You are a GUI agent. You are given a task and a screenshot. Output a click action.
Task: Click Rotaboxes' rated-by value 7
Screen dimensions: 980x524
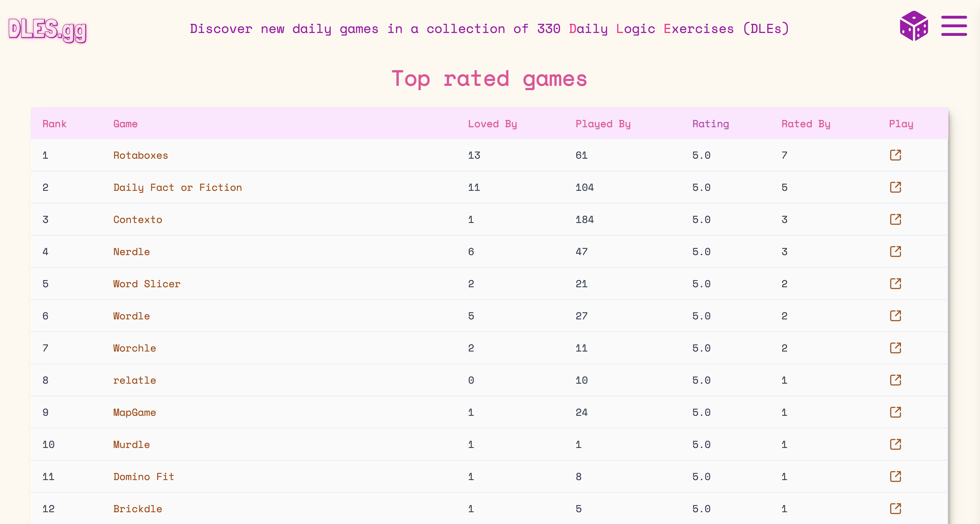(x=784, y=155)
